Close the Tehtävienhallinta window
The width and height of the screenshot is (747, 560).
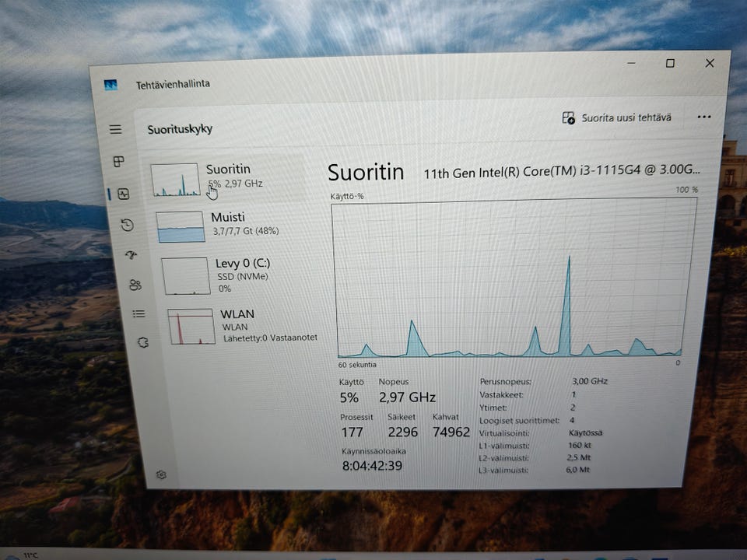point(710,63)
